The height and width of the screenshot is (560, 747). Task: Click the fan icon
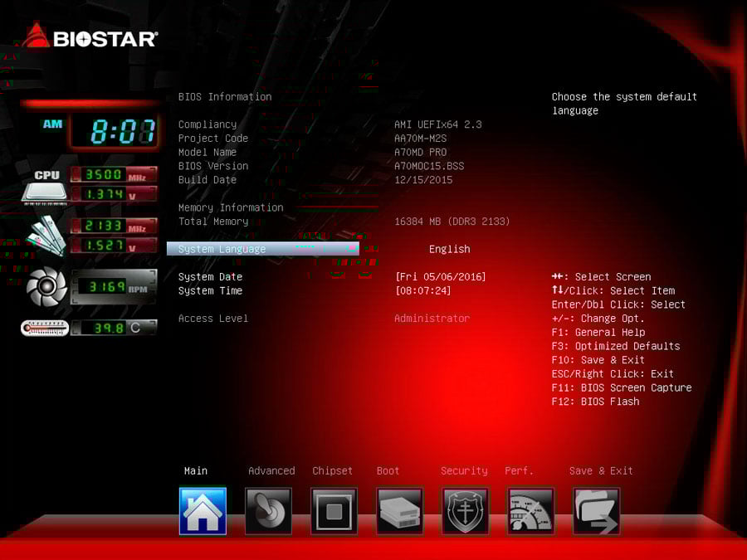[46, 286]
